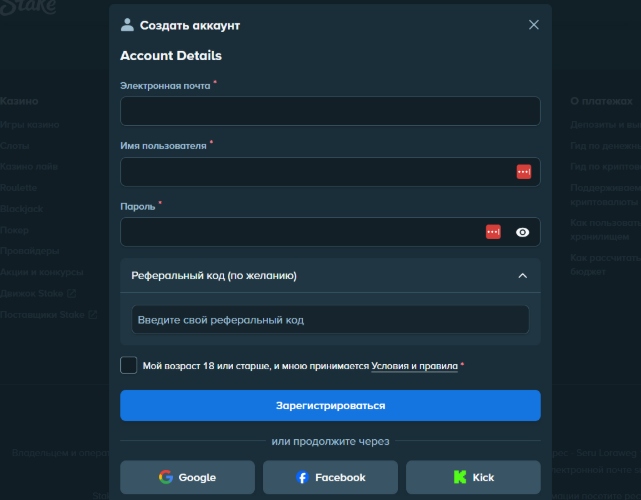The image size is (641, 500).
Task: Focus the Имя пользователя input field
Action: tap(330, 172)
